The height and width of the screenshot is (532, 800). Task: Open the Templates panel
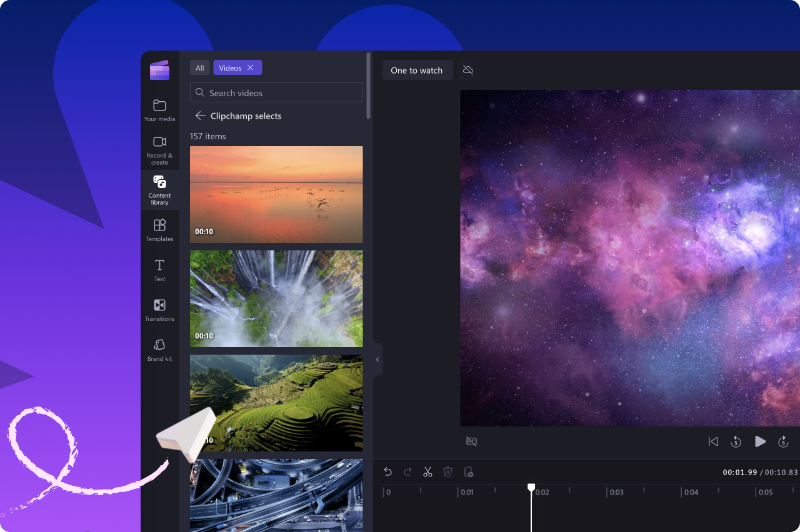[159, 229]
